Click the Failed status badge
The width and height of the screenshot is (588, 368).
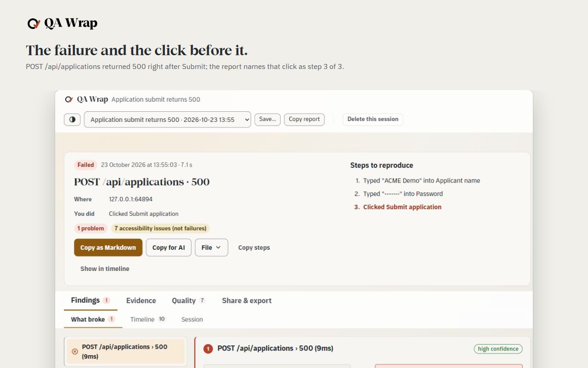click(86, 165)
